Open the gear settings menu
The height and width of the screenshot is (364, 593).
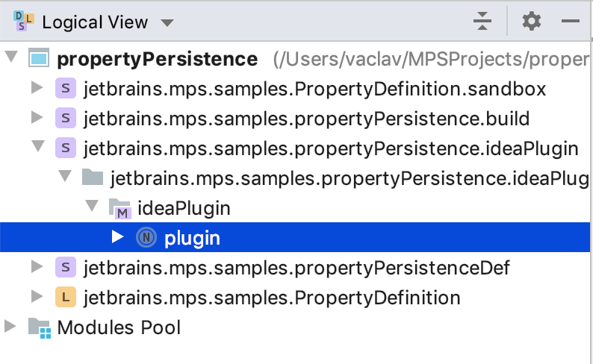click(531, 22)
